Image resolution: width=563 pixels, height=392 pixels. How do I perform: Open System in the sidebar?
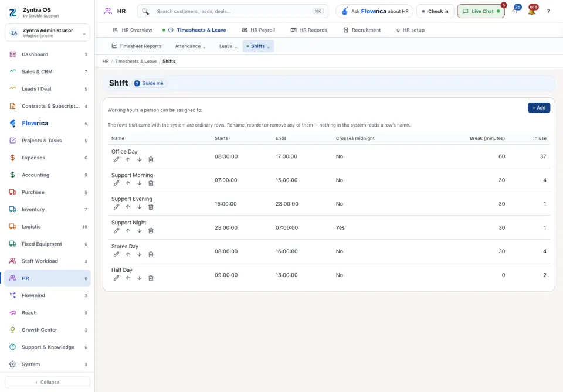[x=48, y=364]
